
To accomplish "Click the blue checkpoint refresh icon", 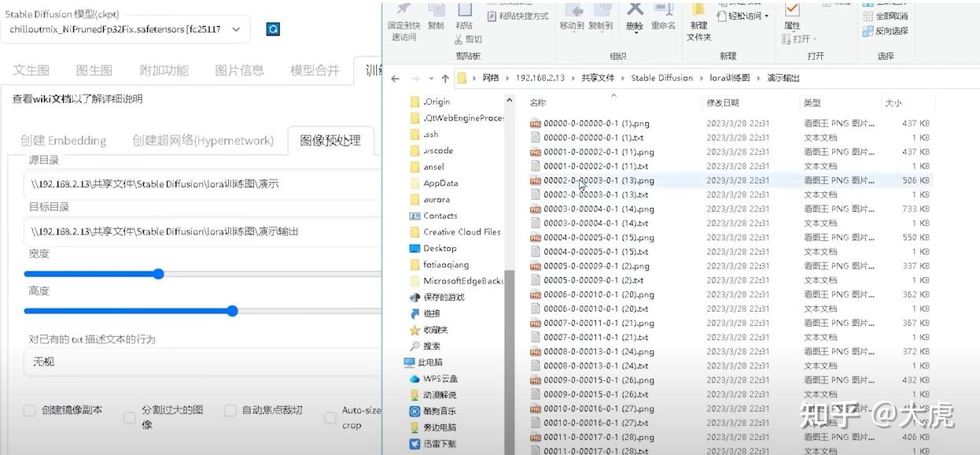I will (x=273, y=28).
